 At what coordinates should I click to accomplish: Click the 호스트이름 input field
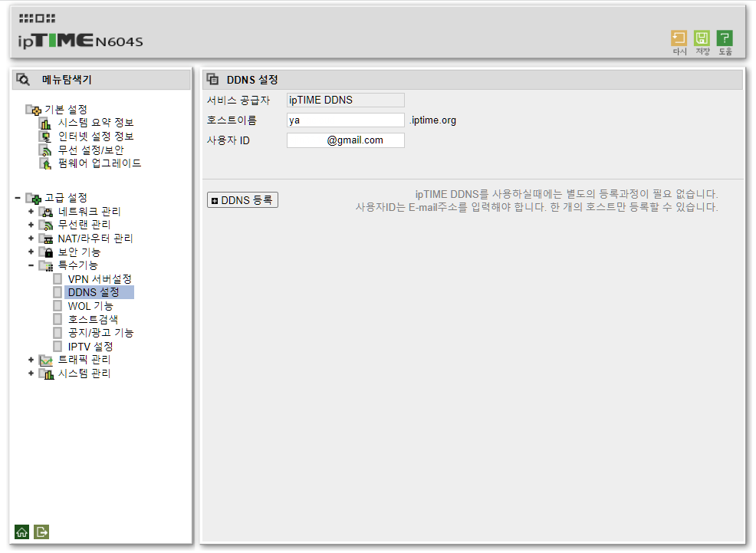tap(345, 120)
